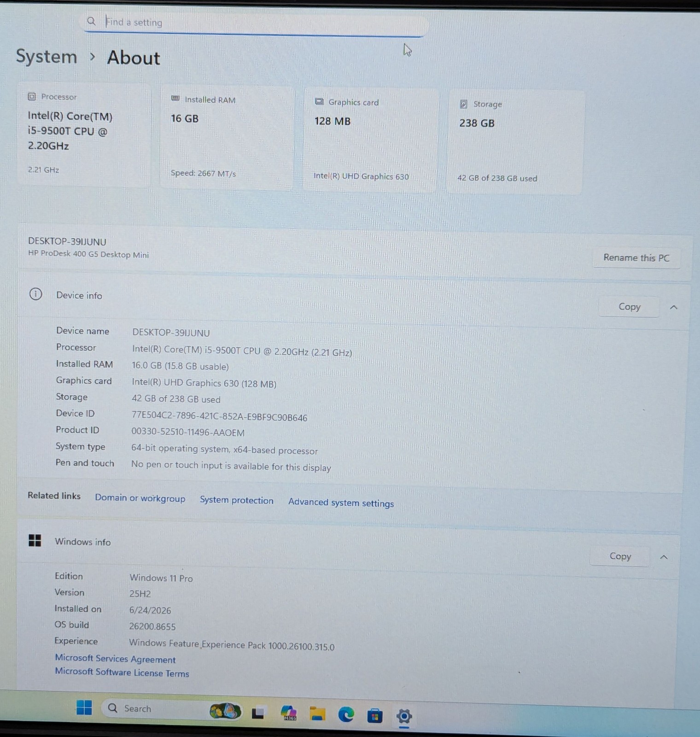Open the Storage summary card
This screenshot has width=700, height=737.
515,142
